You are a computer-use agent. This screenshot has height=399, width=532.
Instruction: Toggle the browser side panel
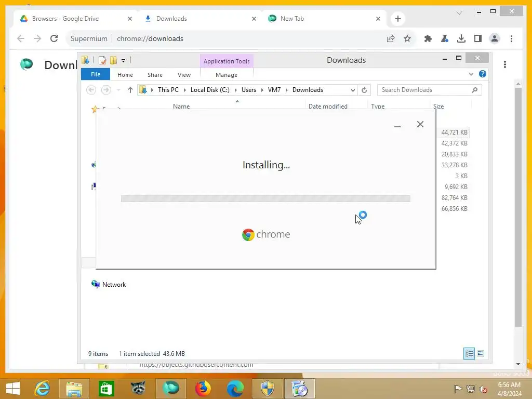click(x=478, y=38)
